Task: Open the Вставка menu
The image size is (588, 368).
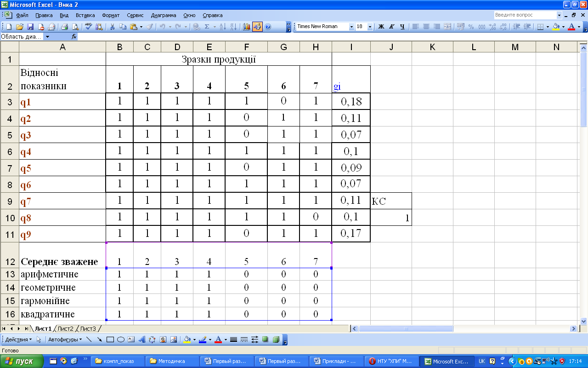Action: 85,15
